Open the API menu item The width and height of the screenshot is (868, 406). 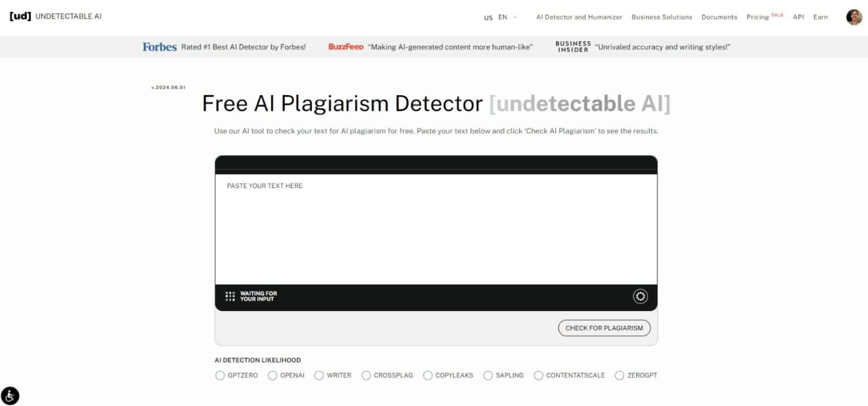798,18
